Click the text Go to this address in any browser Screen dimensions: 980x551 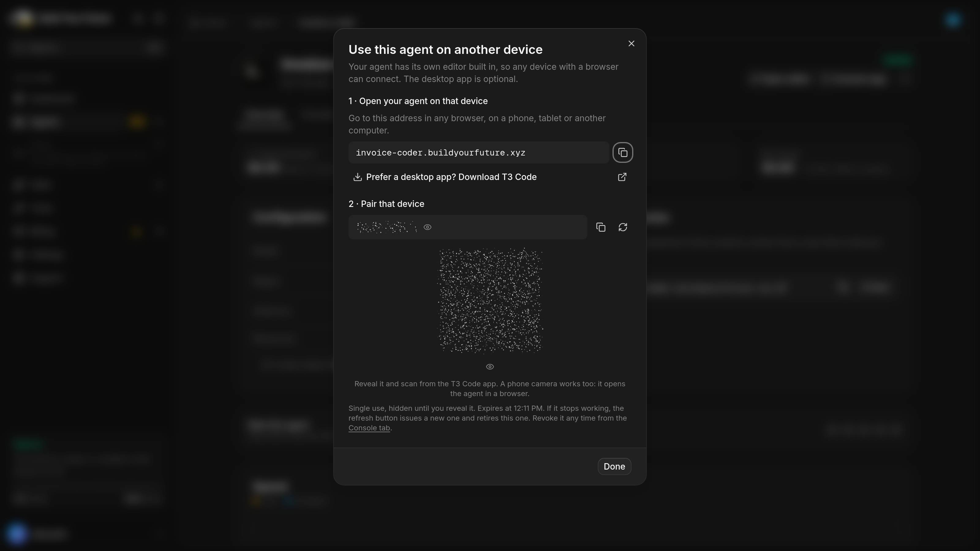[417, 118]
